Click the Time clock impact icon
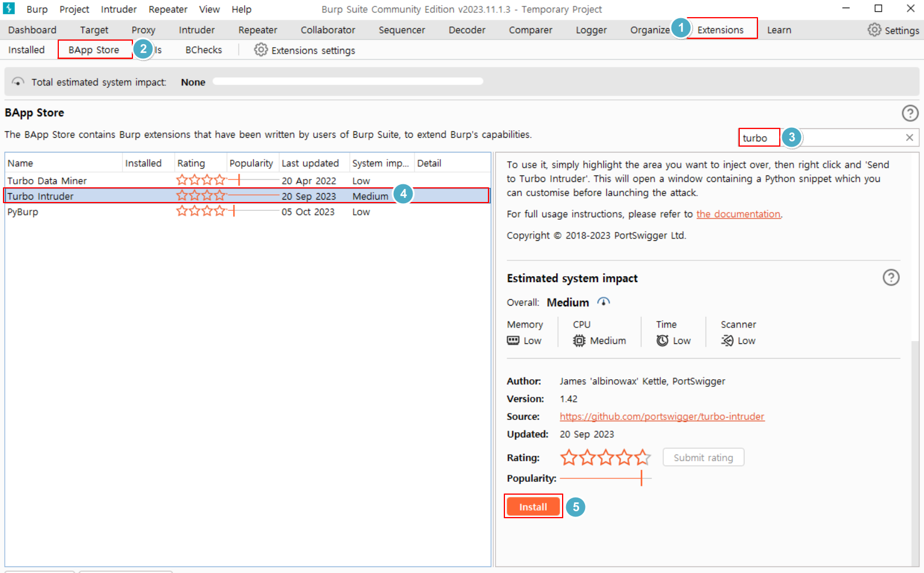The width and height of the screenshot is (924, 573). point(663,340)
